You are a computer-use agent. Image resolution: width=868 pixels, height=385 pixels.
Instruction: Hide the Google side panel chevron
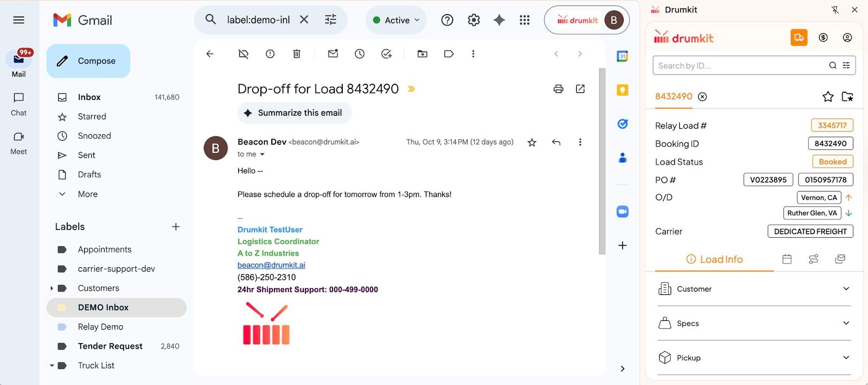pyautogui.click(x=622, y=369)
